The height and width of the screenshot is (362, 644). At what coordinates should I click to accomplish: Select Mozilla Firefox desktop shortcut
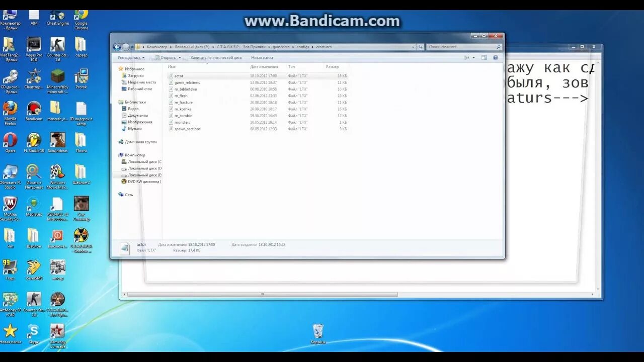[x=10, y=113]
